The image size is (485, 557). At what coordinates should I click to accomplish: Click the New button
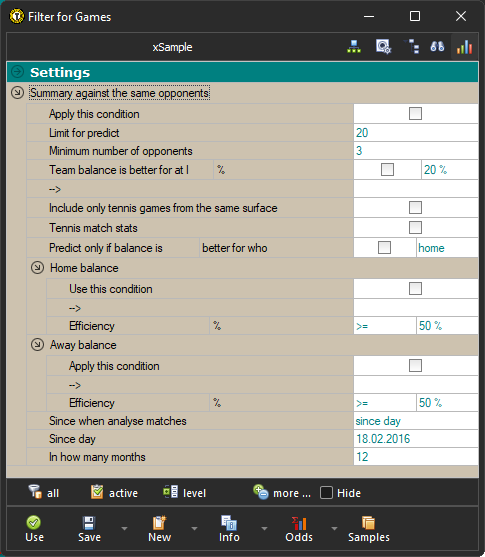pyautogui.click(x=160, y=529)
